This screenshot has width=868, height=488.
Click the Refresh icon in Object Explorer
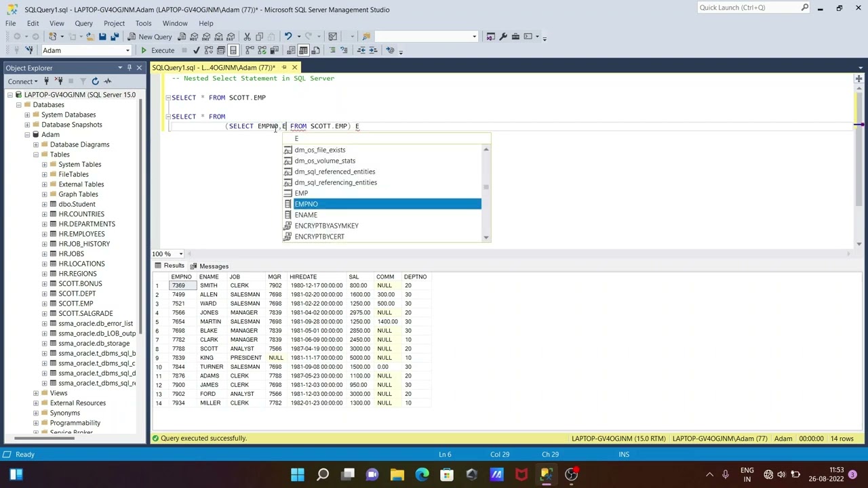pos(95,81)
